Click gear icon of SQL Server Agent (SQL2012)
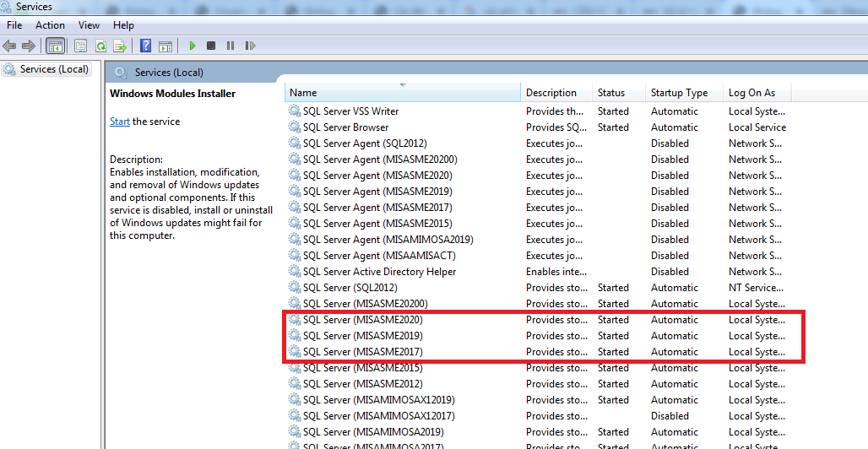Image resolution: width=868 pixels, height=449 pixels. point(295,143)
